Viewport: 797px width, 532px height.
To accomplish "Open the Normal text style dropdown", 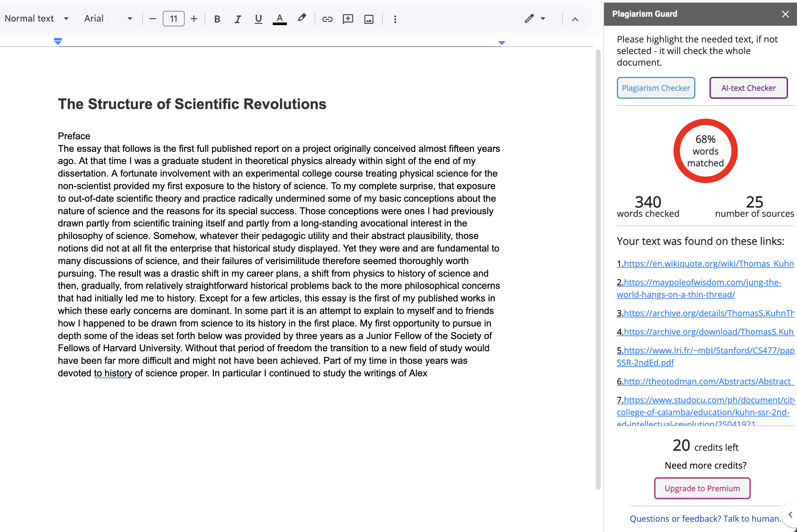I will (x=37, y=19).
